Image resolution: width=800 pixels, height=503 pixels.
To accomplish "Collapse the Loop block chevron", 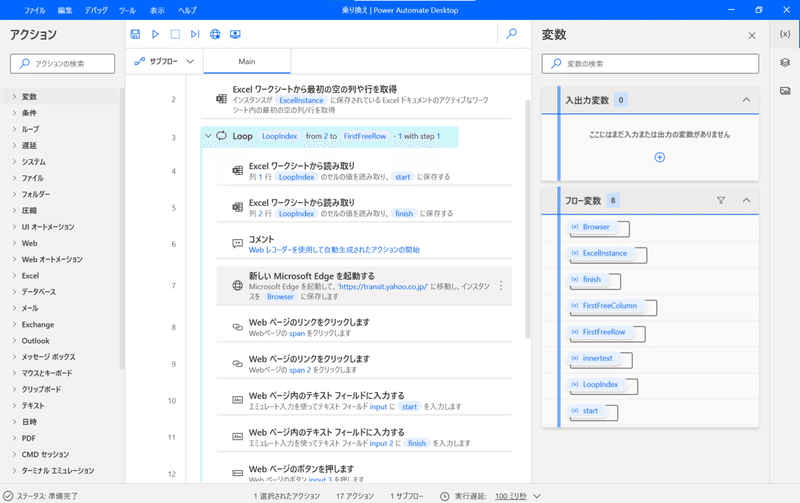I will (x=208, y=136).
